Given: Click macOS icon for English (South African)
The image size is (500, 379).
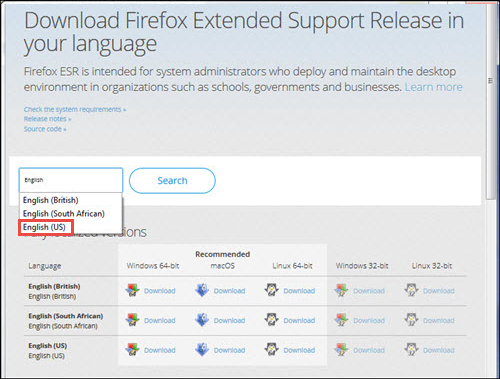Looking at the screenshot, I should click(x=202, y=320).
